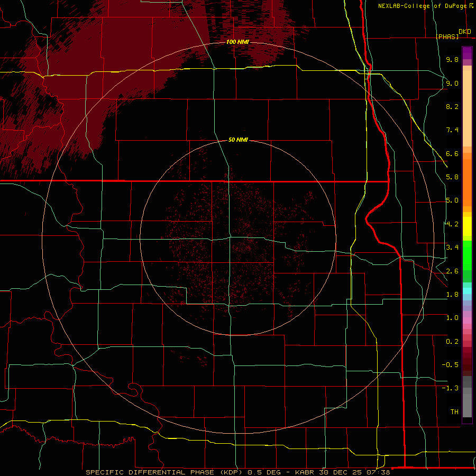Screen dimensions: 476x476
Task: Click the 9.0 value on the color scale
Action: click(x=452, y=83)
